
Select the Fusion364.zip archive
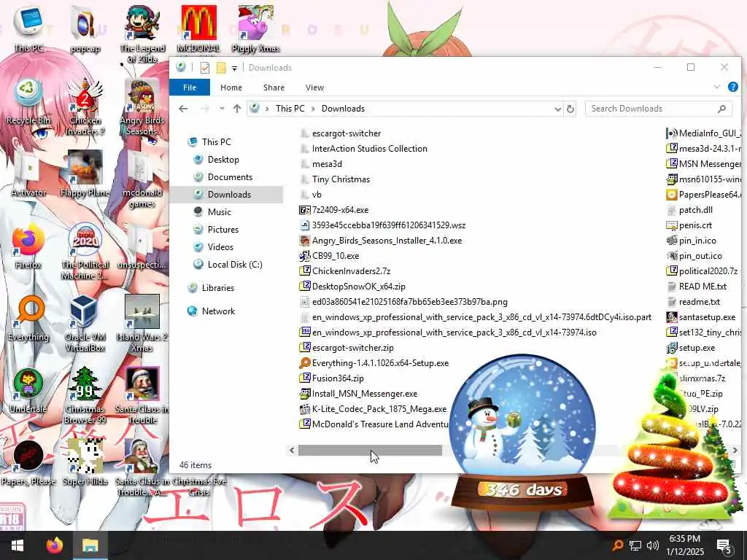[338, 378]
